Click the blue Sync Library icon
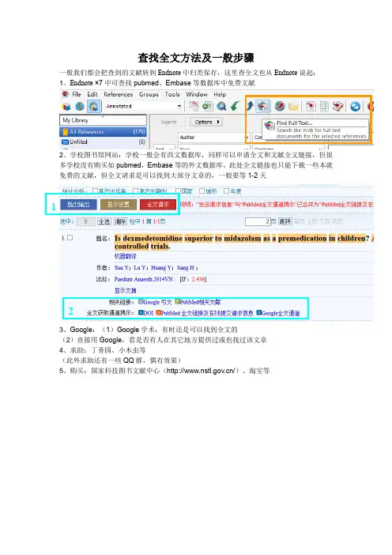392x555 pixels. pos(355,106)
